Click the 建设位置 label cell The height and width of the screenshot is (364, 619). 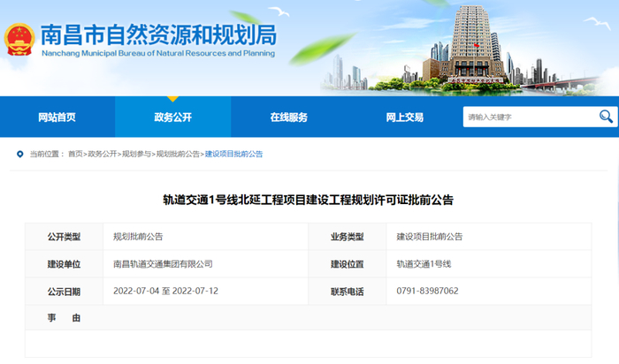347,264
